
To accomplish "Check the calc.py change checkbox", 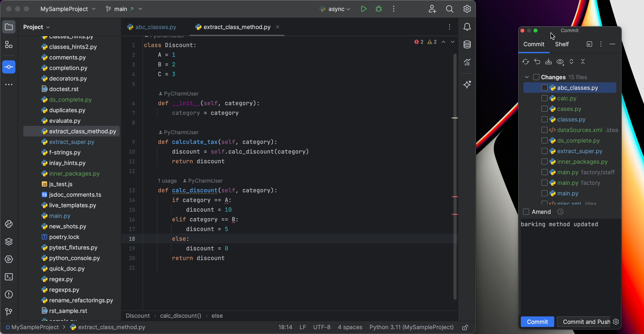I will tap(545, 98).
